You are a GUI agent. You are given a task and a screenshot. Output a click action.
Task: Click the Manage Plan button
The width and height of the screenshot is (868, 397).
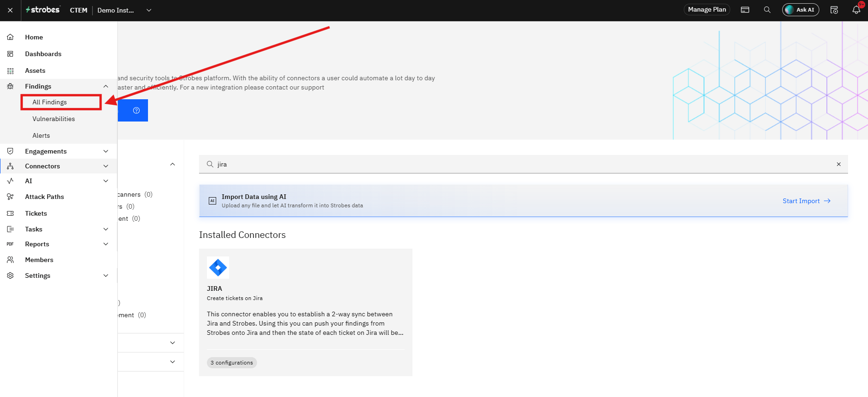pyautogui.click(x=707, y=10)
